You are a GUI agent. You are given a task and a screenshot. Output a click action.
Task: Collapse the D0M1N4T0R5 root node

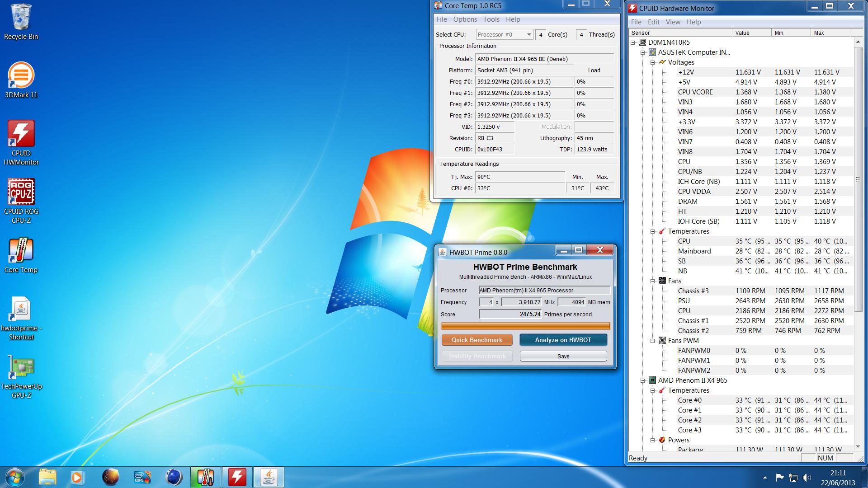[x=633, y=42]
